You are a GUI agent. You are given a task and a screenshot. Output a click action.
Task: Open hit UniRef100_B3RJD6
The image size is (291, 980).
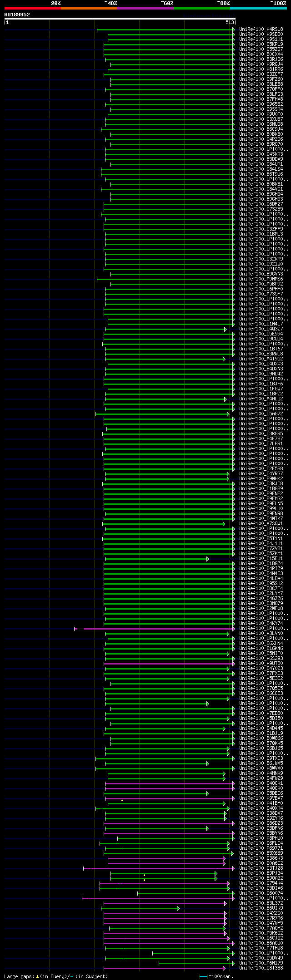pos(261,59)
